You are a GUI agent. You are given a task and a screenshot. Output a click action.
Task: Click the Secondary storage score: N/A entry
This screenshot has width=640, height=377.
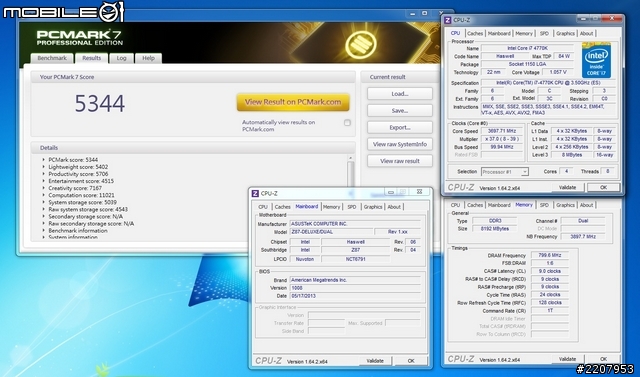pos(85,217)
